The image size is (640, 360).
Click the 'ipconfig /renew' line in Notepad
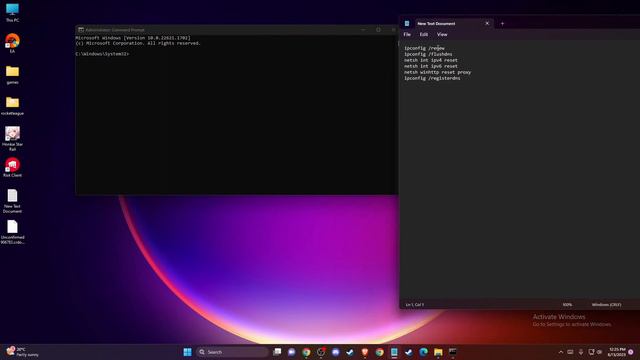click(x=424, y=48)
